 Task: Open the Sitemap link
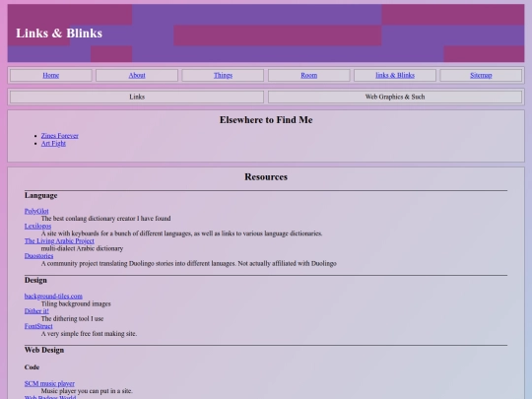pos(481,75)
